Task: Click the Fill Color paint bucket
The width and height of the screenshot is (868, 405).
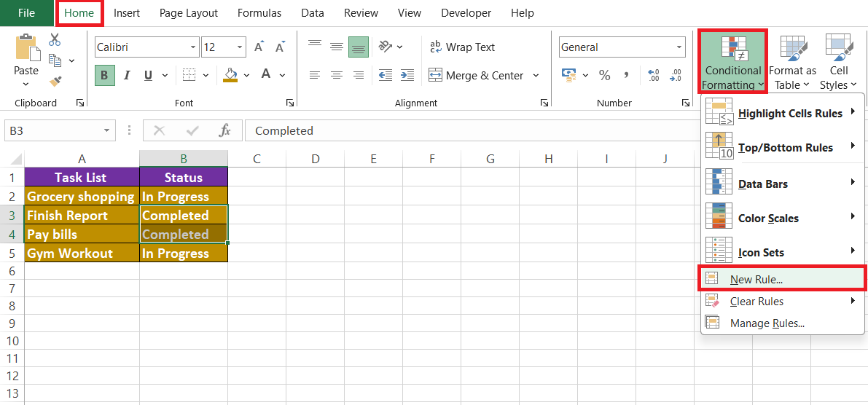Action: tap(230, 75)
